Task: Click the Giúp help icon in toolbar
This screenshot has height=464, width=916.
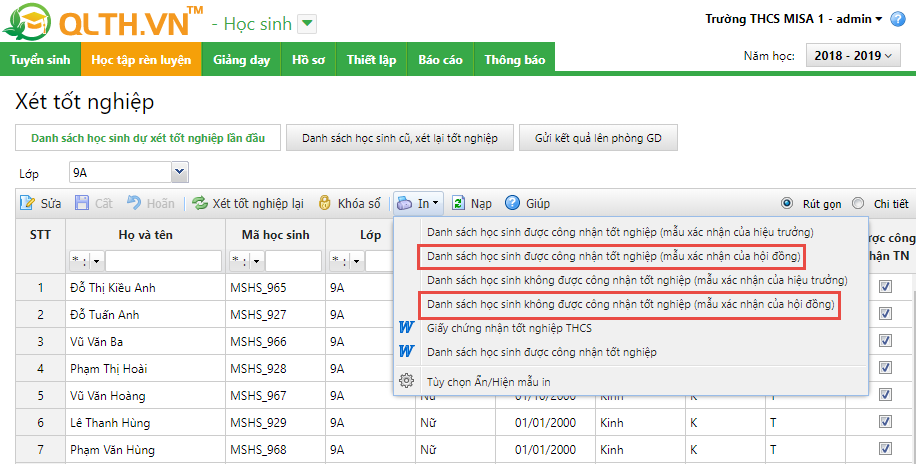Action: pos(512,203)
